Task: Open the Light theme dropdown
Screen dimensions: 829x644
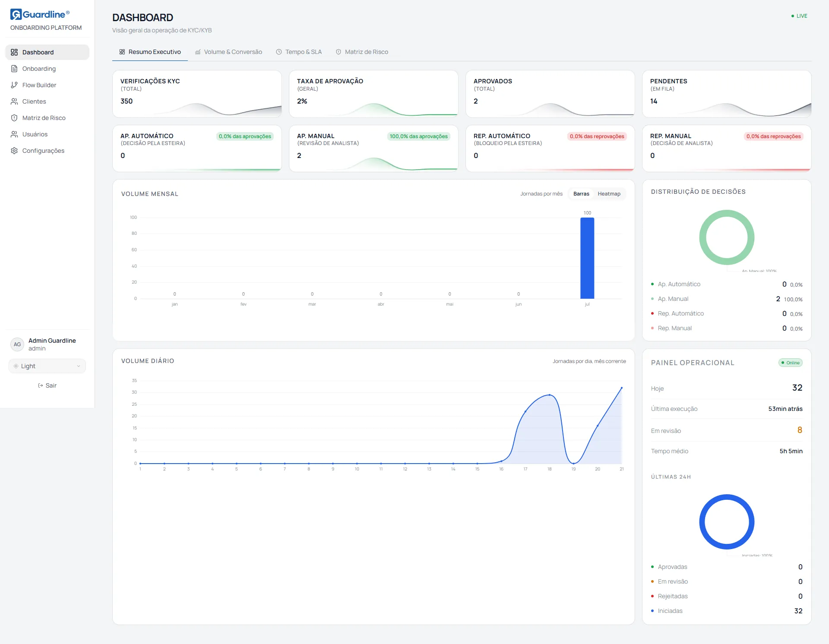Action: pyautogui.click(x=47, y=366)
